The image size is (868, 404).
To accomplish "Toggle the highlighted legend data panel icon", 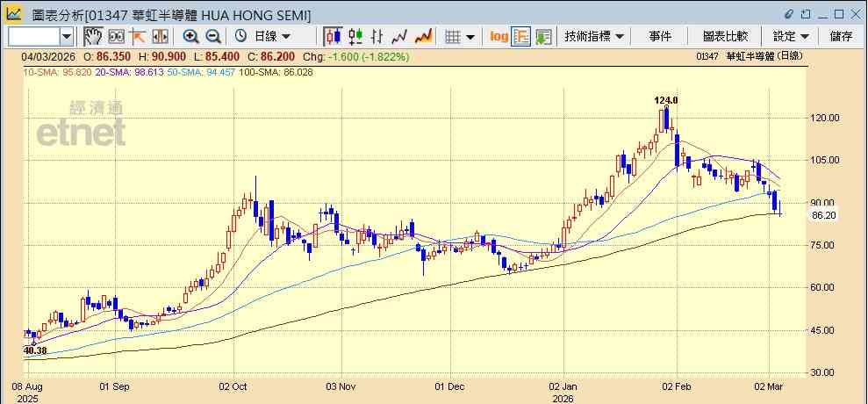I will 521,37.
